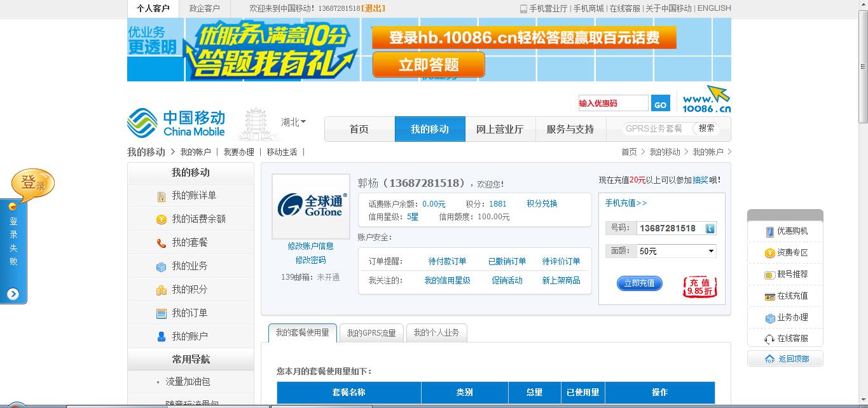Click the GO button beside 输入优惠码

pyautogui.click(x=661, y=104)
